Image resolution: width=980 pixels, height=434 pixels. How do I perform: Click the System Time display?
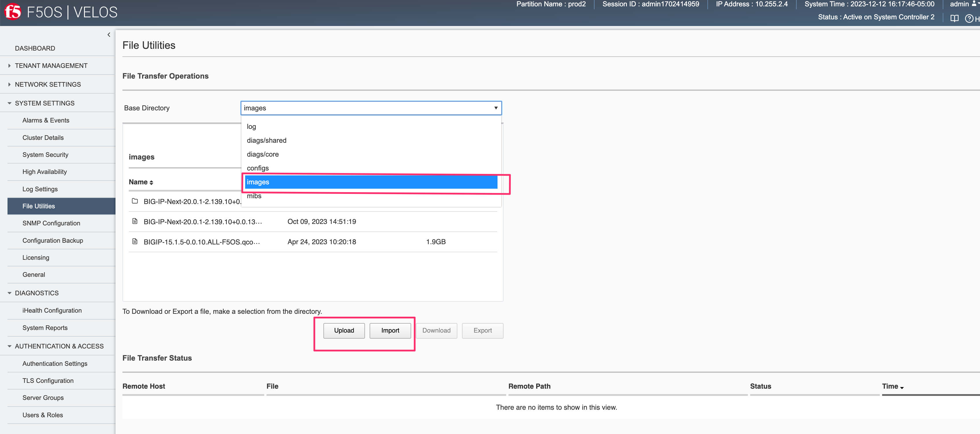[x=869, y=4]
